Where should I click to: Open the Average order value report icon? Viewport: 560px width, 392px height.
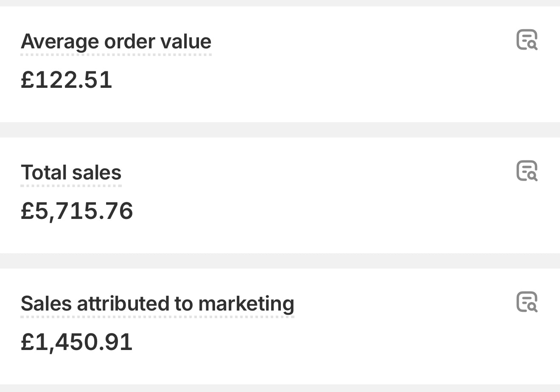click(527, 40)
